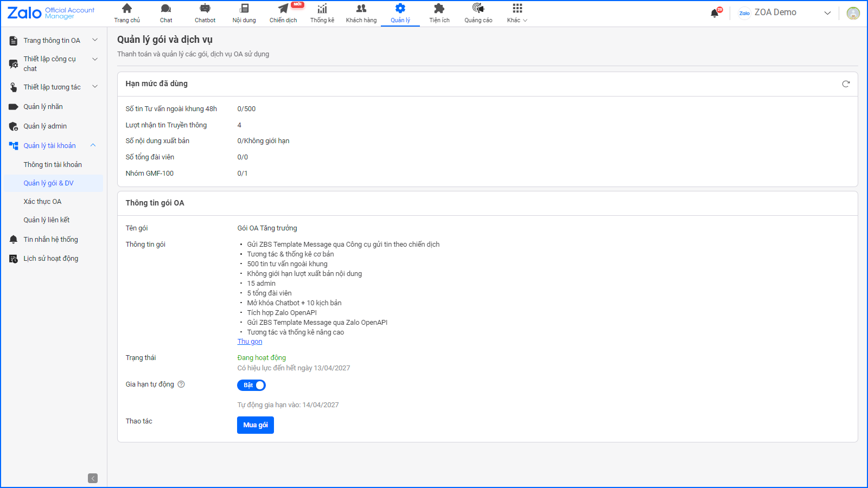Collapse the left sidebar arrow

coord(93,478)
